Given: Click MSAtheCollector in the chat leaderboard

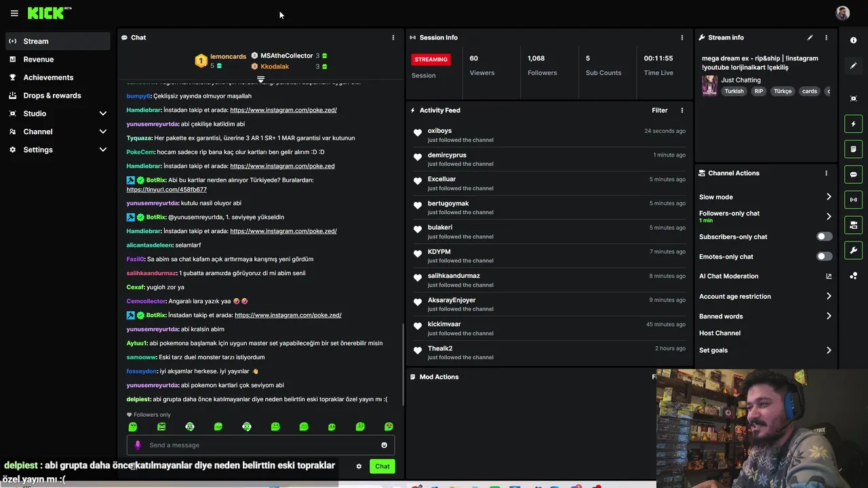Looking at the screenshot, I should click(287, 56).
